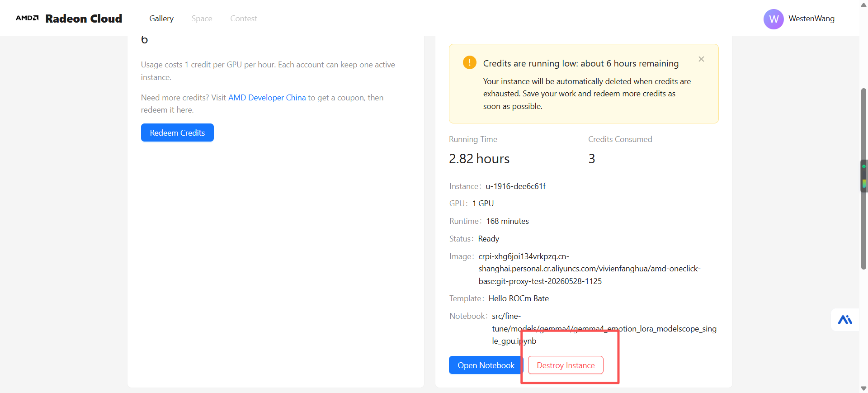Click the scrollbar up arrow
The width and height of the screenshot is (868, 393).
863,5
